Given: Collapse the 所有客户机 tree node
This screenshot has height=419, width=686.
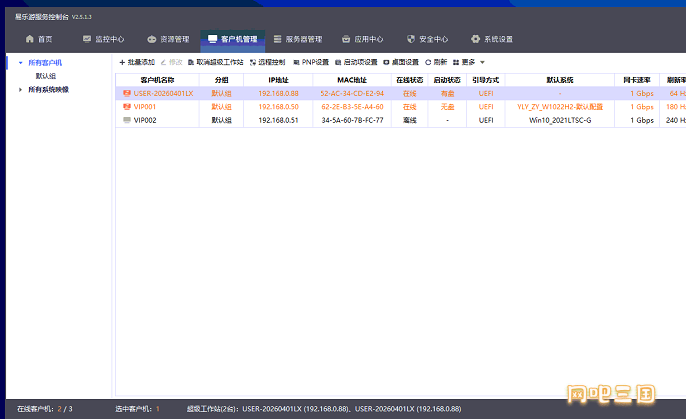Looking at the screenshot, I should 20,62.
